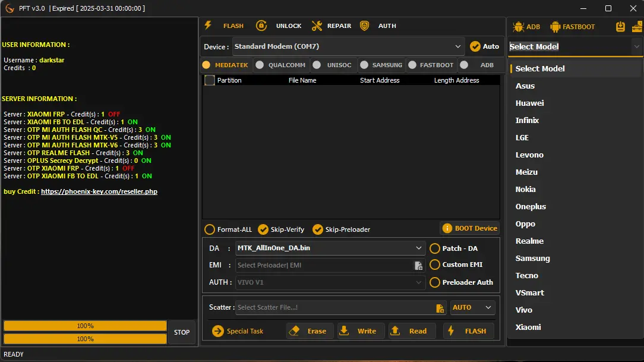Select the UNISOC radio option
Viewport: 644px width, 362px height.
point(317,65)
